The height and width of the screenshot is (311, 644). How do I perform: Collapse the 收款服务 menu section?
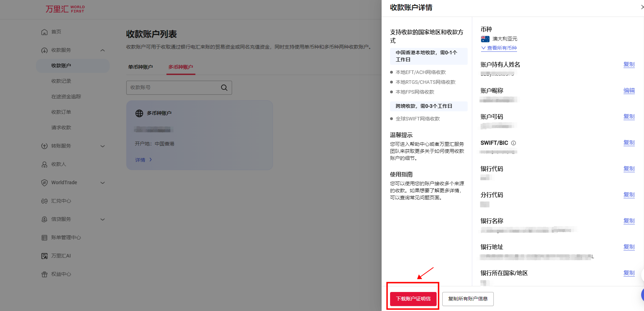(103, 50)
